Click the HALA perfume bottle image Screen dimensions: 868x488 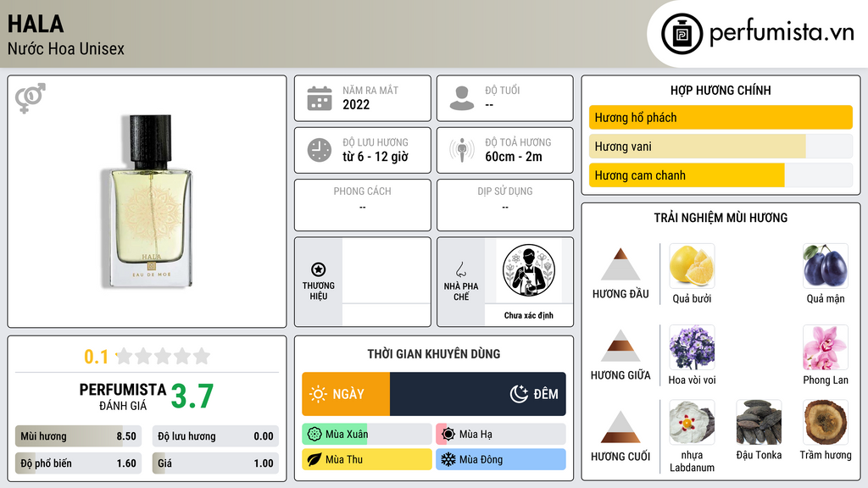coord(147,201)
